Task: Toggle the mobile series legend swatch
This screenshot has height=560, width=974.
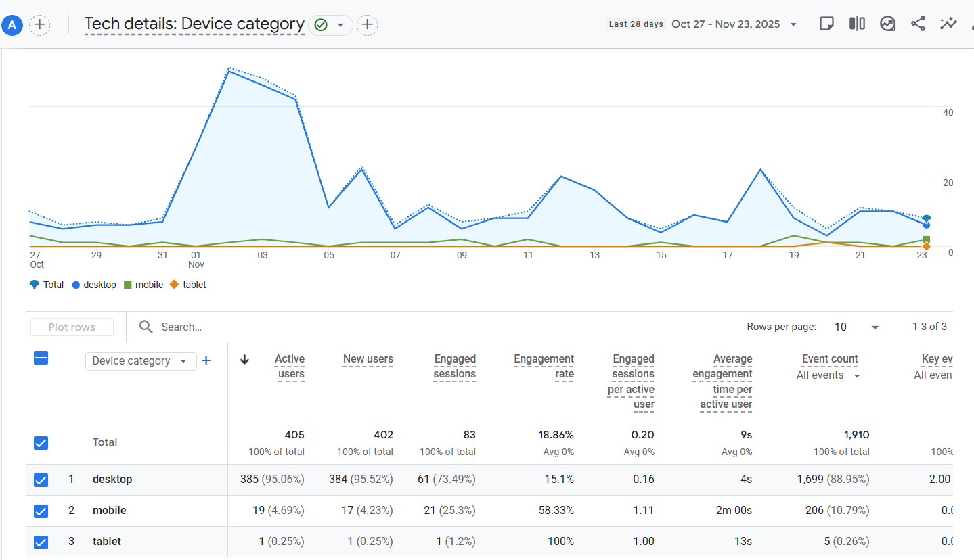Action: coord(127,285)
